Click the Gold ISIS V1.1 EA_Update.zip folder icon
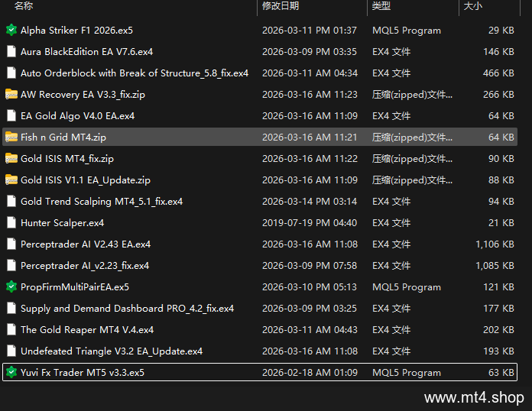532x411 pixels. tap(11, 180)
